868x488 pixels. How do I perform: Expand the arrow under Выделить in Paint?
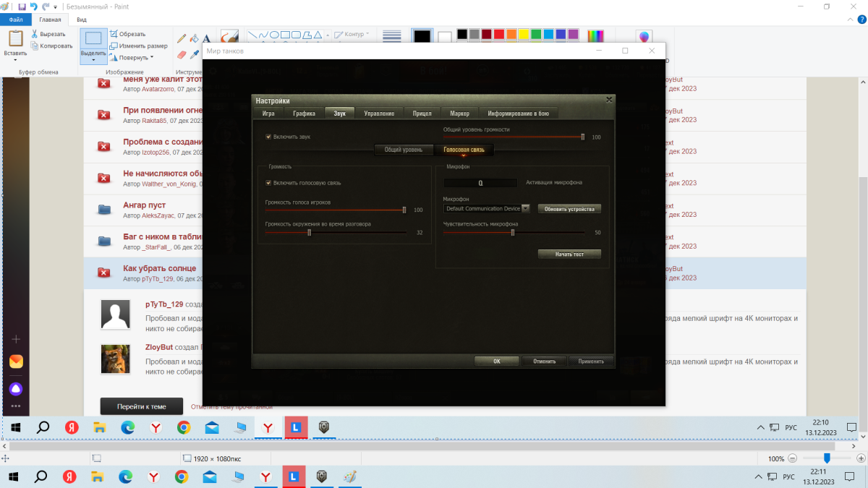[x=93, y=60]
